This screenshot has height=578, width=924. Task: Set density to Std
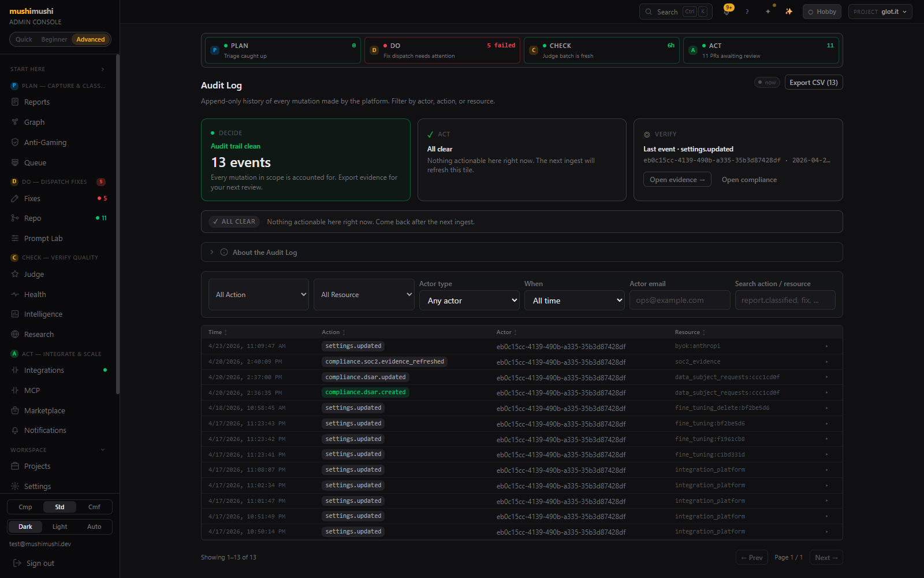point(59,507)
